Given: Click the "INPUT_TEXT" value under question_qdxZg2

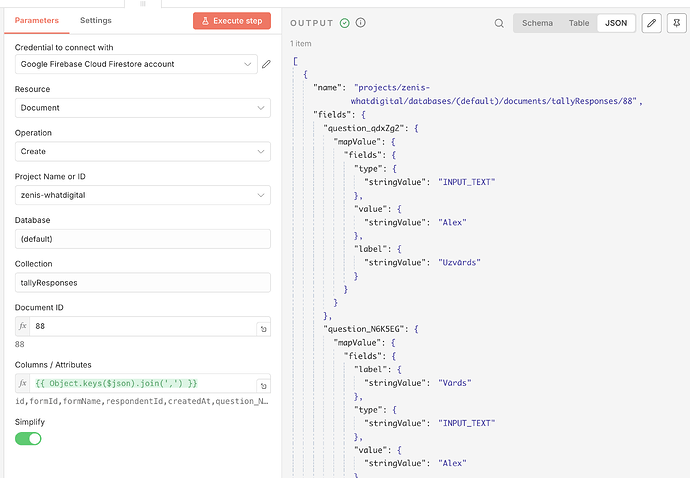Looking at the screenshot, I should (466, 182).
